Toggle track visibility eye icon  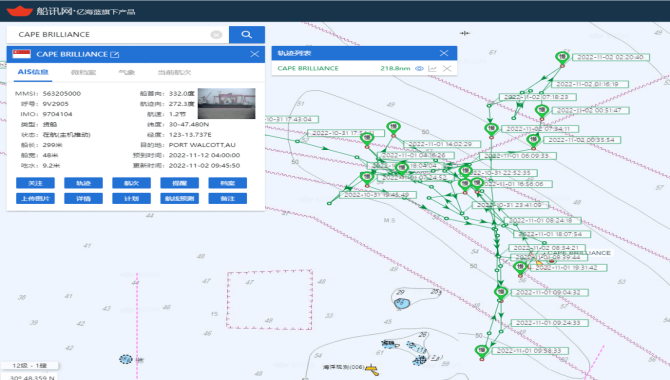tap(419, 68)
